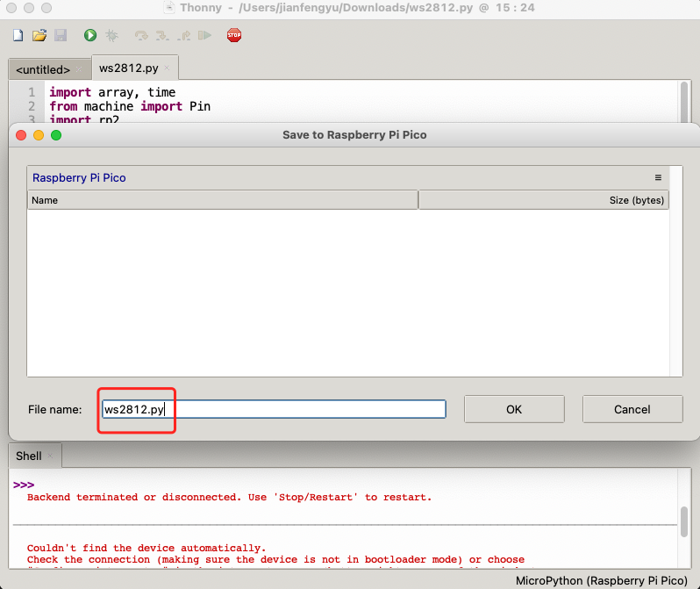Click OK to save the file
This screenshot has width=700, height=589.
click(514, 409)
